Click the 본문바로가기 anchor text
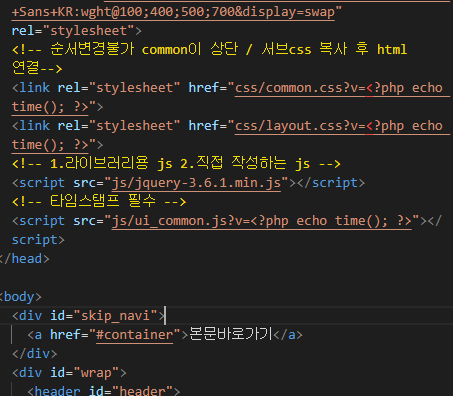The width and height of the screenshot is (453, 396). (x=231, y=335)
